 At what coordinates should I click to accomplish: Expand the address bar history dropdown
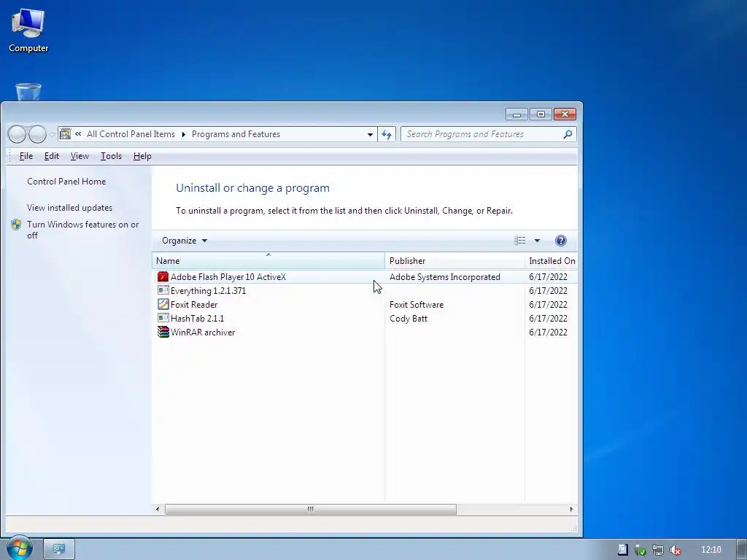coord(370,134)
